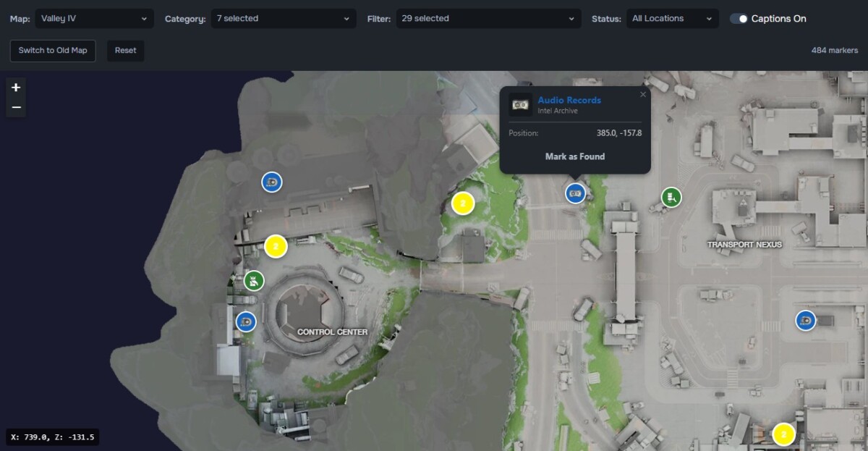Expand yellow cluster on the green grass patch
Viewport: 868px width, 451px height.
(463, 203)
